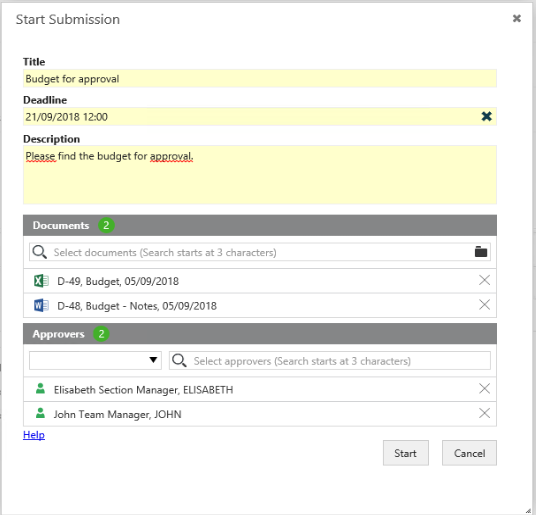
Task: Click the person icon next to Elisabeth
Action: tap(40, 389)
